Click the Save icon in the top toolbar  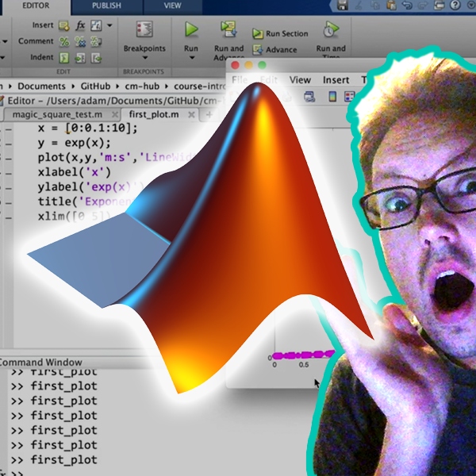(x=343, y=6)
